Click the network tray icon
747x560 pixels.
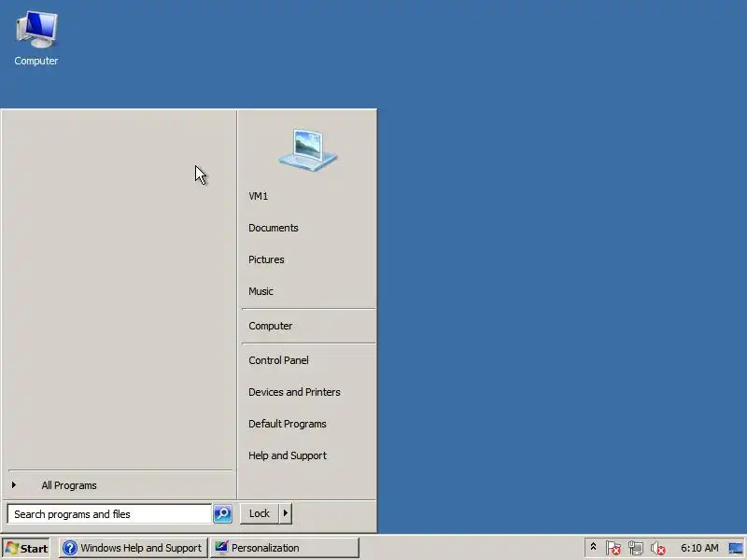click(636, 548)
